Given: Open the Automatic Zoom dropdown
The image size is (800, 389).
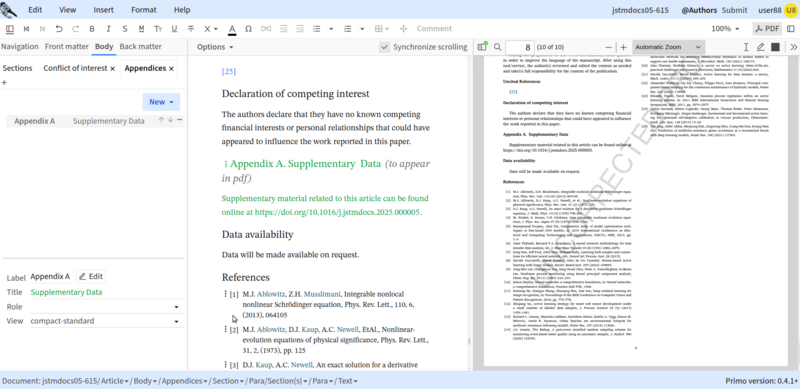Looking at the screenshot, I should point(669,47).
